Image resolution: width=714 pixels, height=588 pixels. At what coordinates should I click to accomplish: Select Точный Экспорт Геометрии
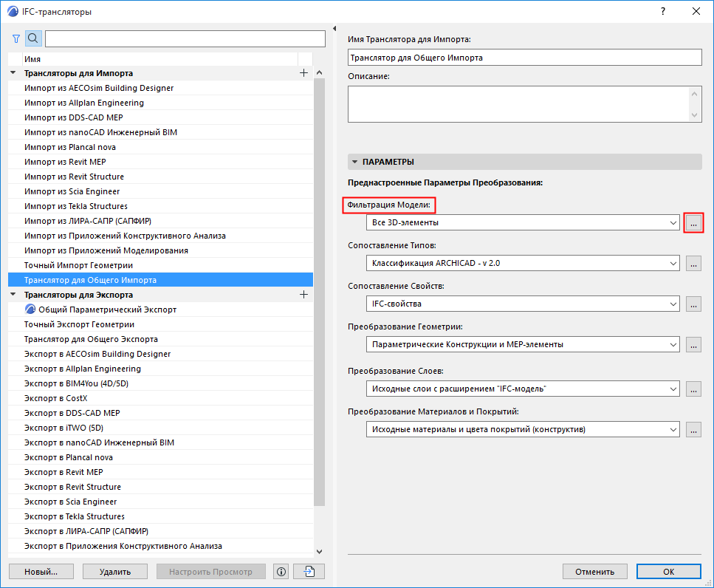(x=160, y=324)
